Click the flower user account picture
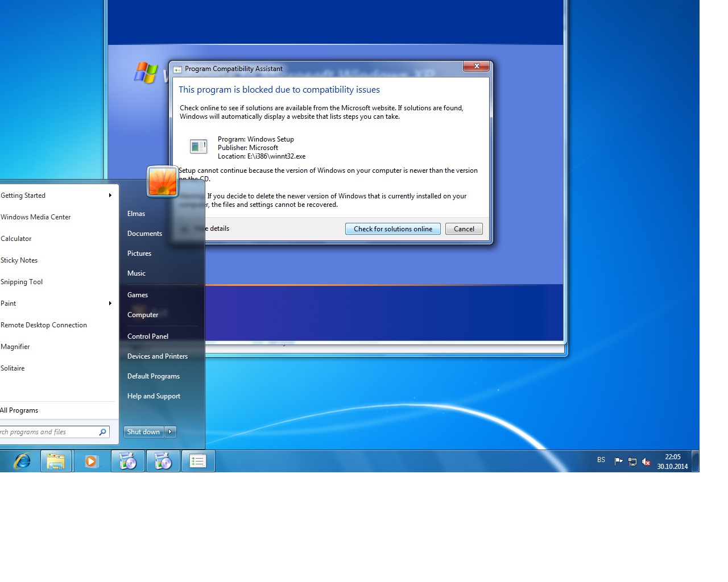This screenshot has height=582, width=728. (x=162, y=181)
